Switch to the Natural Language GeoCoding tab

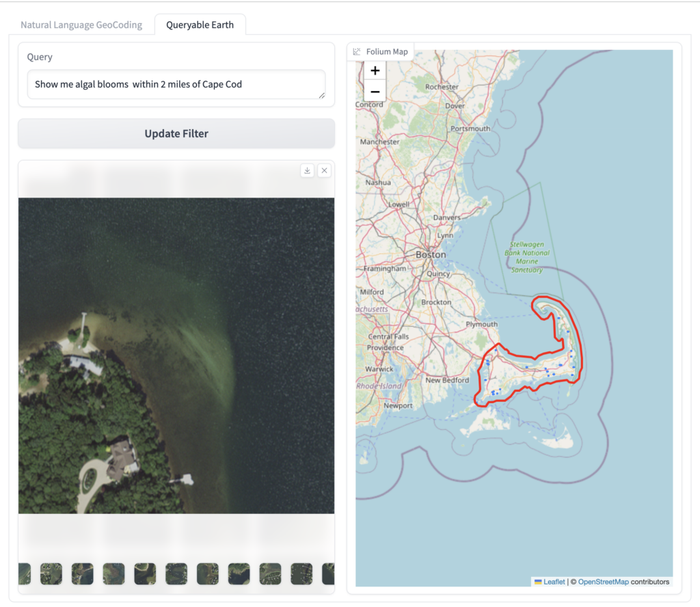(x=81, y=25)
